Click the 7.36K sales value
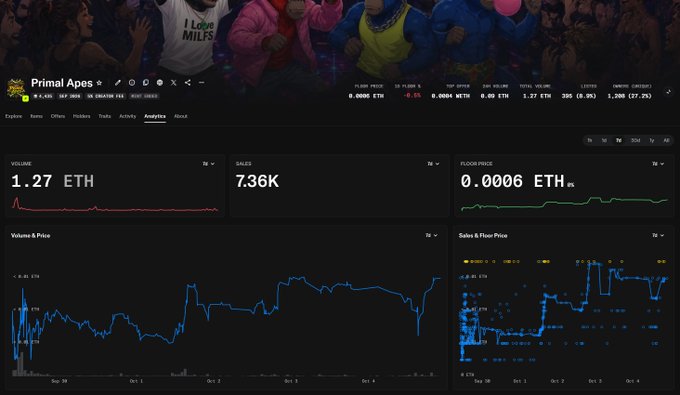Viewport: 680px width, 395px height. (257, 181)
